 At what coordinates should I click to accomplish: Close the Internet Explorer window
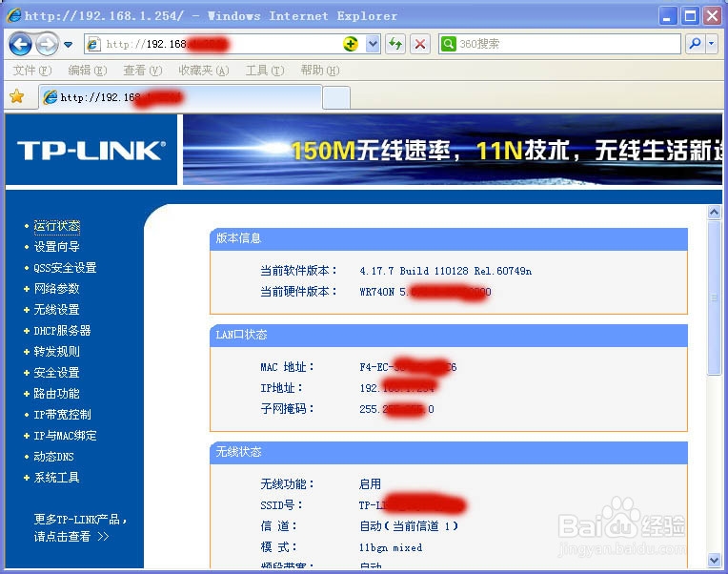[712, 16]
